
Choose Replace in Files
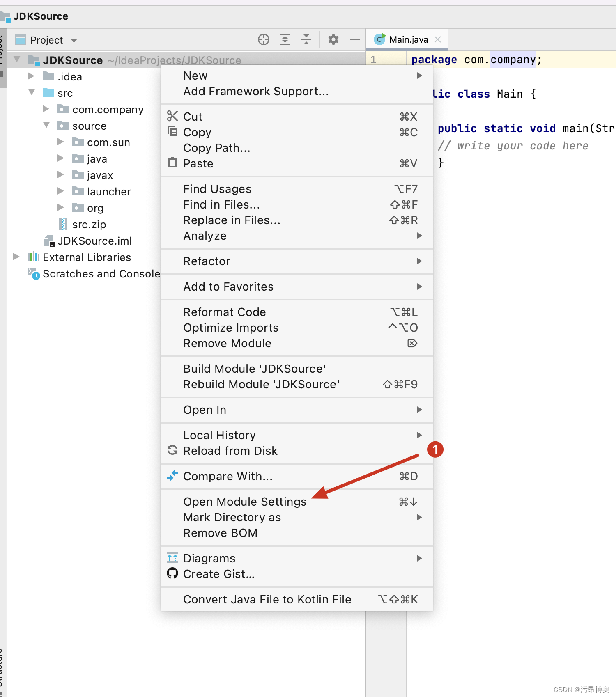[x=297, y=220]
